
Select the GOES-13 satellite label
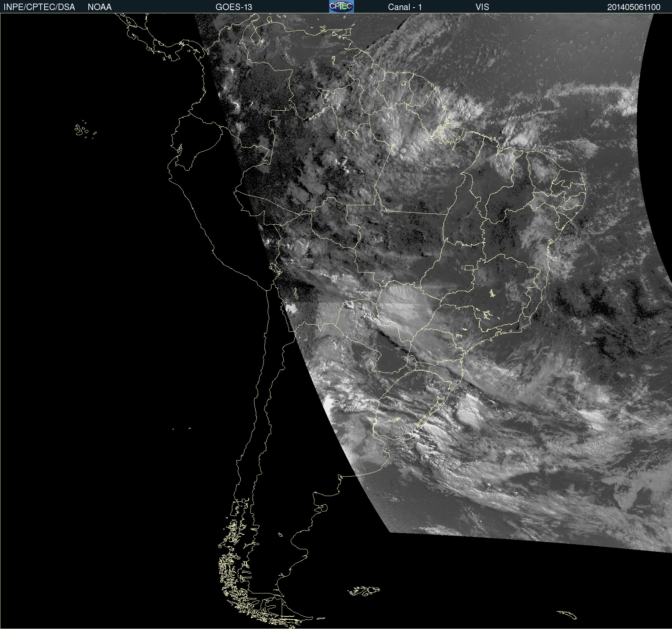[234, 7]
